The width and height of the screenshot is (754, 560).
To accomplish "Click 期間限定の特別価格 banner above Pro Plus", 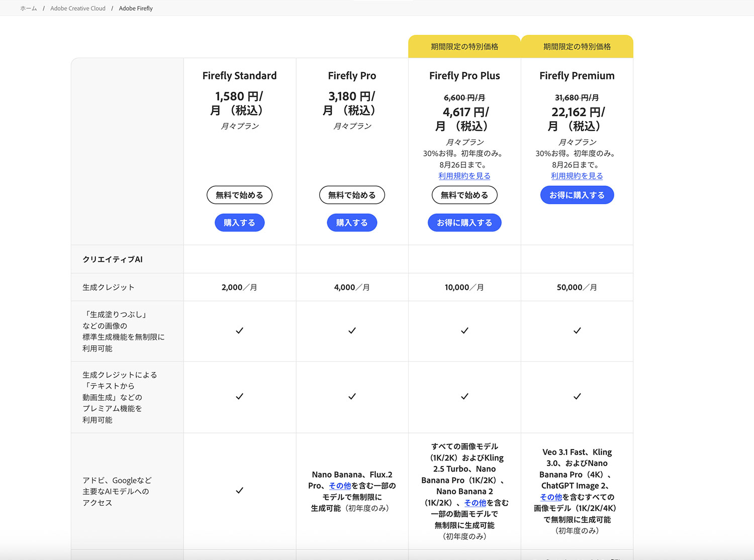I will (x=464, y=47).
